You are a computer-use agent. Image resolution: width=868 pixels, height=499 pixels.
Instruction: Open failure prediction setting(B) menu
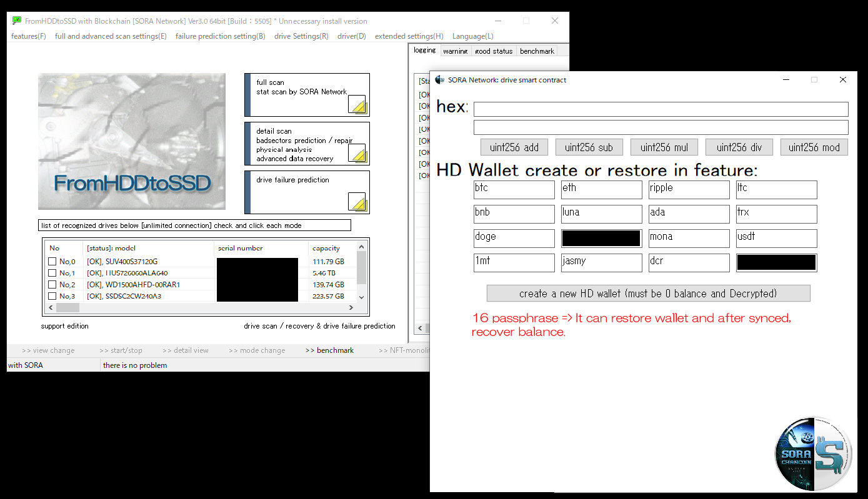221,36
